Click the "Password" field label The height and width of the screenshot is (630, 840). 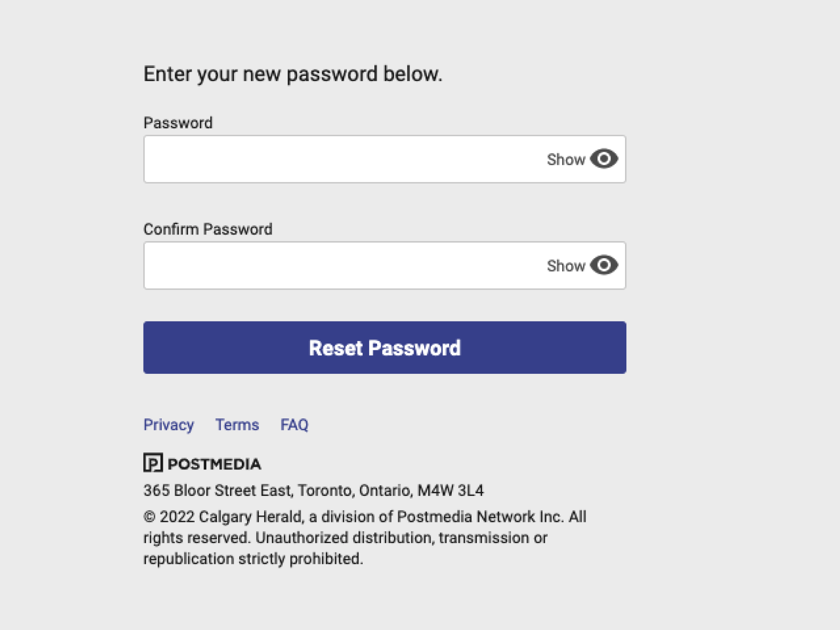[x=178, y=123]
